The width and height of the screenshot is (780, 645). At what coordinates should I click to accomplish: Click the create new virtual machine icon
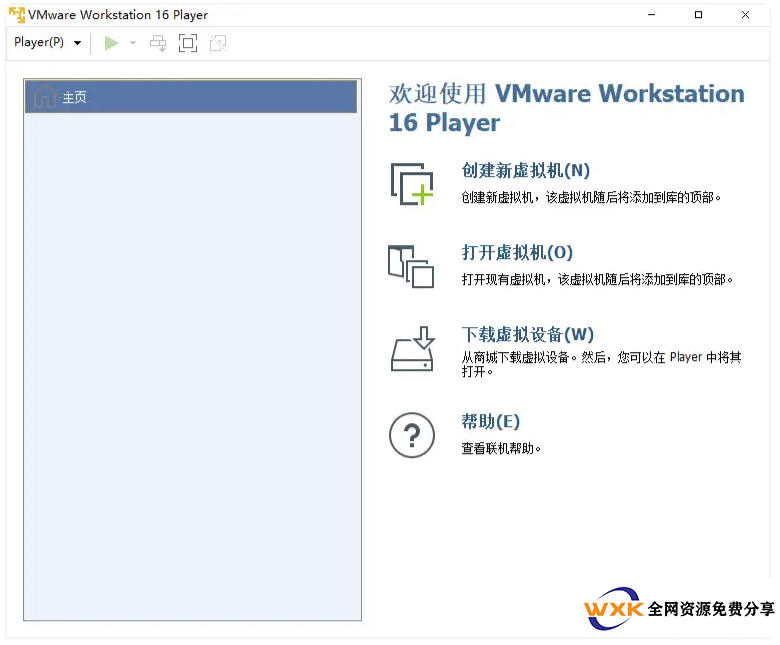tap(412, 184)
